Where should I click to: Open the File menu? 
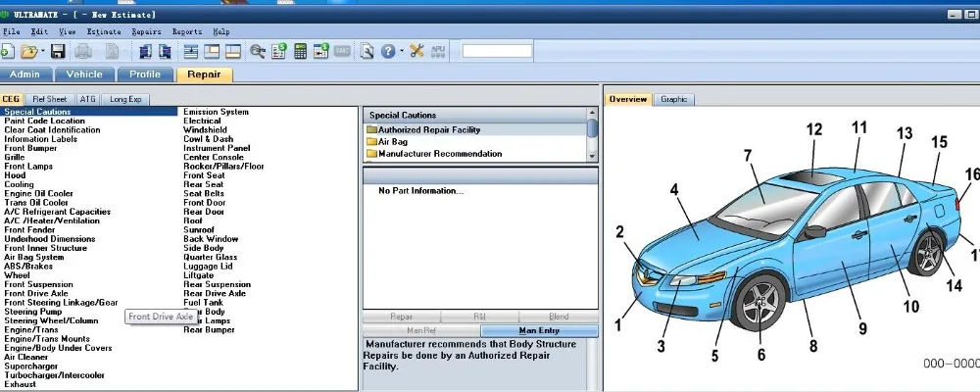[11, 31]
